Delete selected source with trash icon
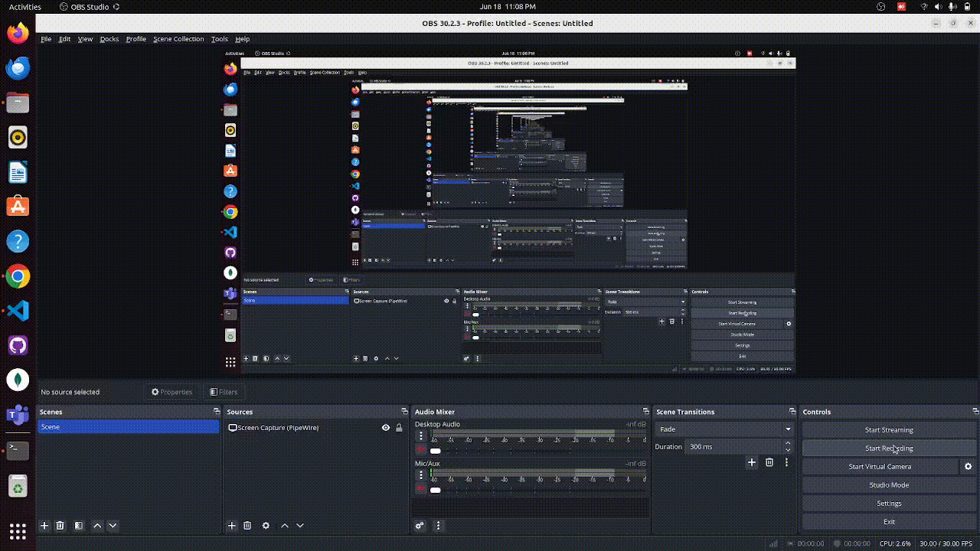 247,526
